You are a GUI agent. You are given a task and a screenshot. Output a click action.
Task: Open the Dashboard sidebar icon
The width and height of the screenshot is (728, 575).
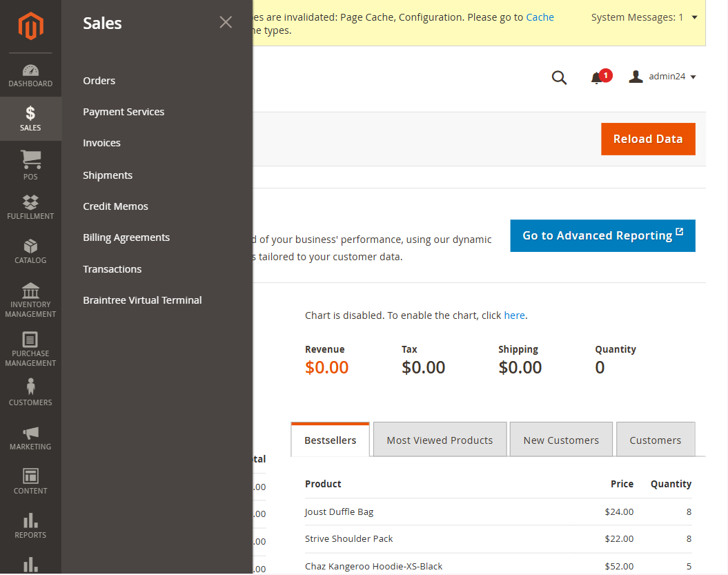click(30, 75)
